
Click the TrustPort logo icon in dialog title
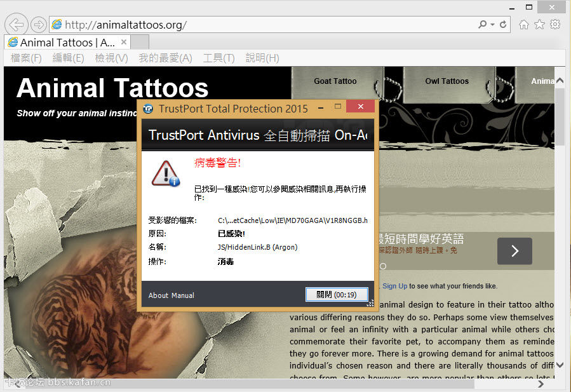pyautogui.click(x=148, y=108)
